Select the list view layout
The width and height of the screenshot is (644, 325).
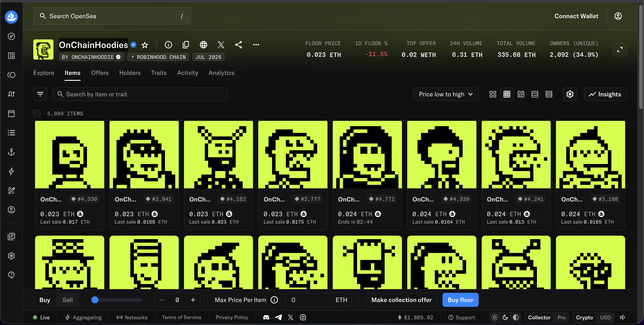[535, 94]
